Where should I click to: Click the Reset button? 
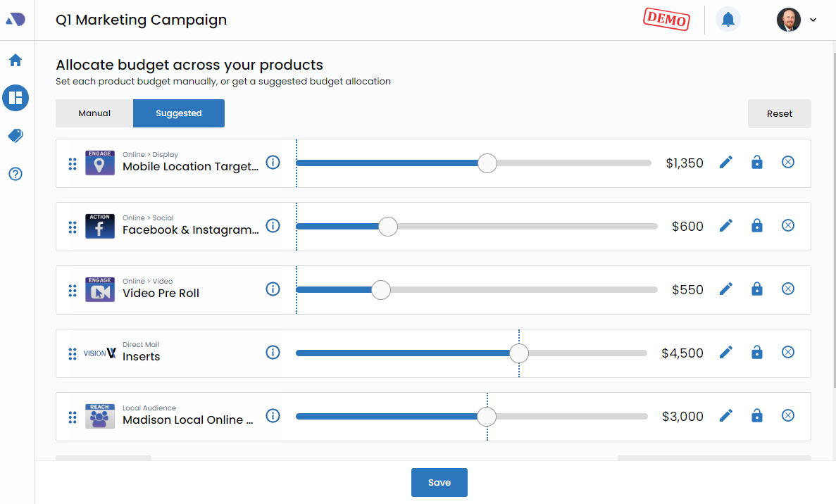(x=779, y=113)
